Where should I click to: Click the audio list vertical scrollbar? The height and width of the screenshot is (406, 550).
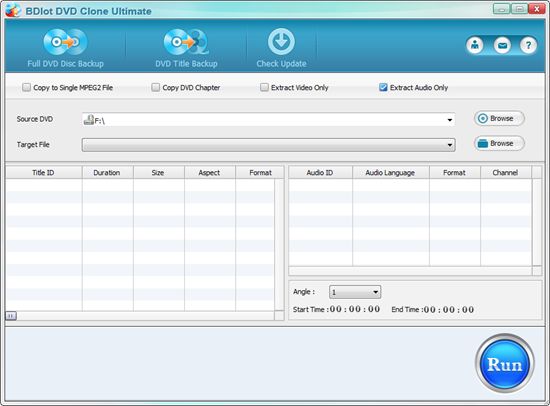click(x=537, y=222)
